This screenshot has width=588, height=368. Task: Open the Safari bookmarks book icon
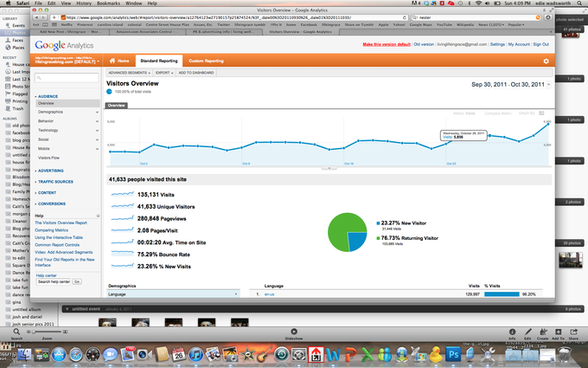45,25
